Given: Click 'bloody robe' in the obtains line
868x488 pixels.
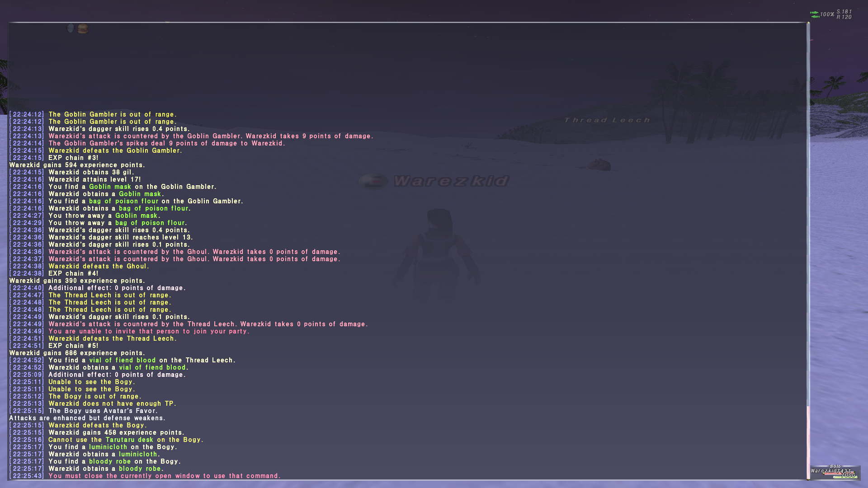Looking at the screenshot, I should pyautogui.click(x=140, y=469).
